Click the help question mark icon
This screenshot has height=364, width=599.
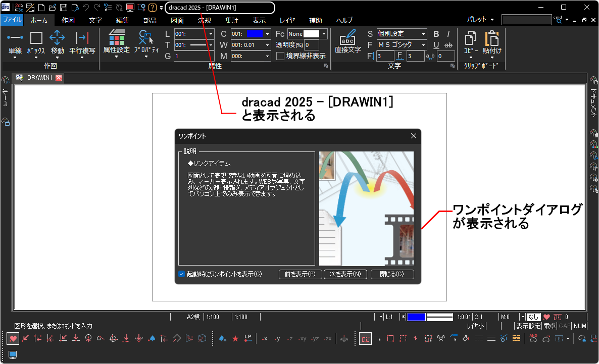click(153, 8)
